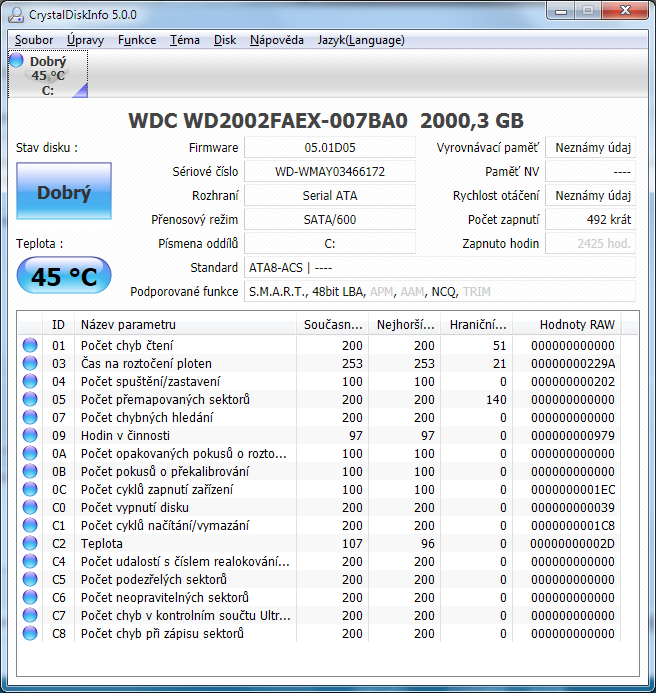This screenshot has width=656, height=693.
Task: Click status orb for Počet chyb při zápisu sektorů
Action: (30, 633)
